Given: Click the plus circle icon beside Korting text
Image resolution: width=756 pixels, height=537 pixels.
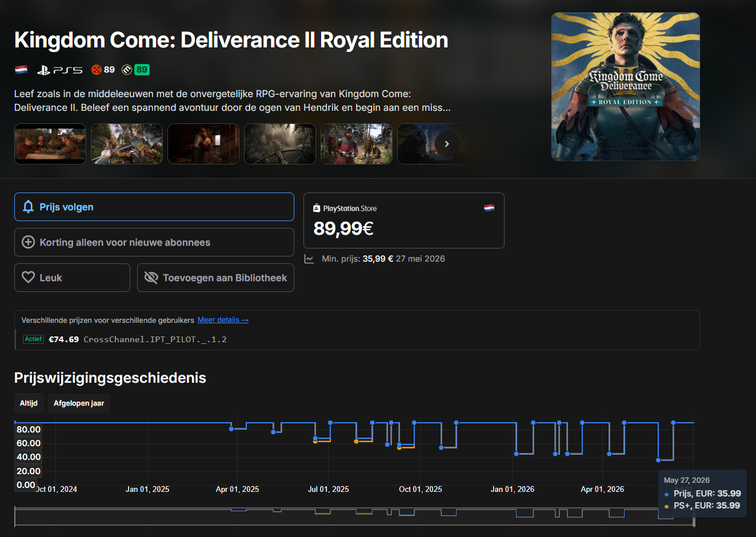Looking at the screenshot, I should click(x=28, y=242).
